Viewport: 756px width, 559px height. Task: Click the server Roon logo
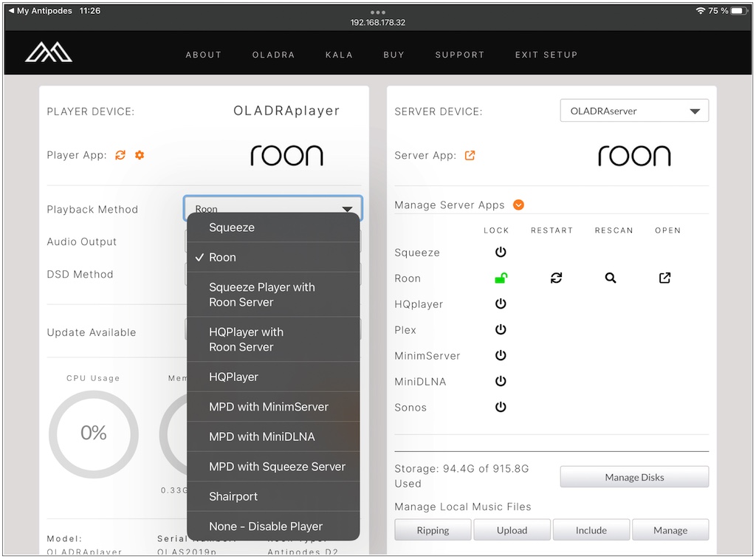pyautogui.click(x=634, y=156)
